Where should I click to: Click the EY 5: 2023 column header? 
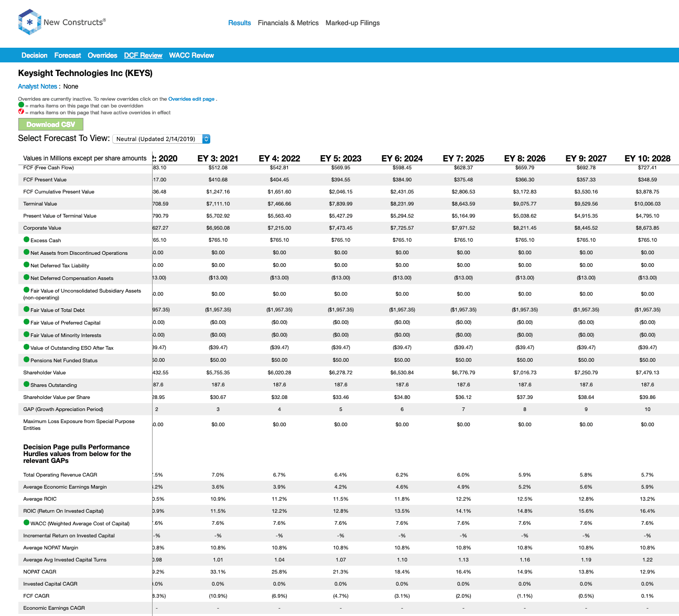tap(341, 158)
